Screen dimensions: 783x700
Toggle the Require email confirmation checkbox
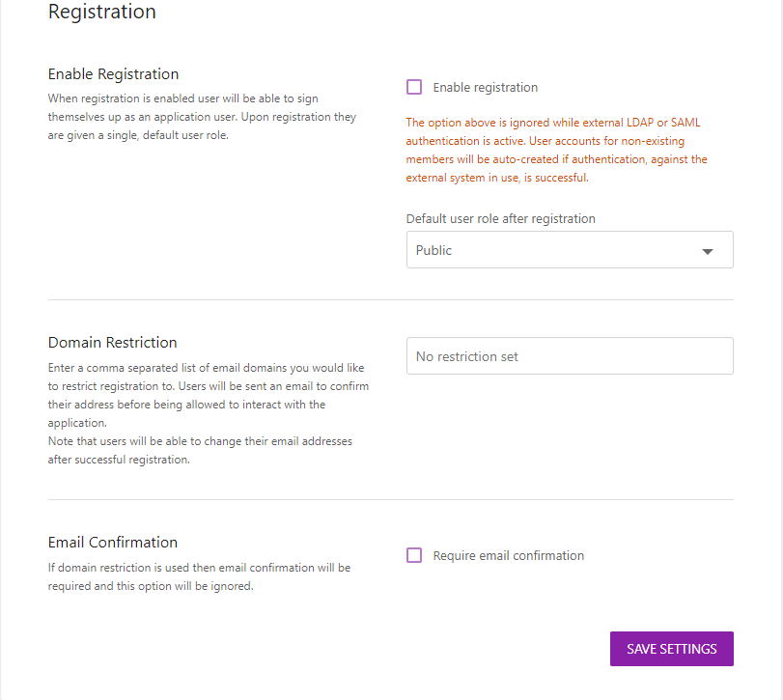[x=414, y=555]
